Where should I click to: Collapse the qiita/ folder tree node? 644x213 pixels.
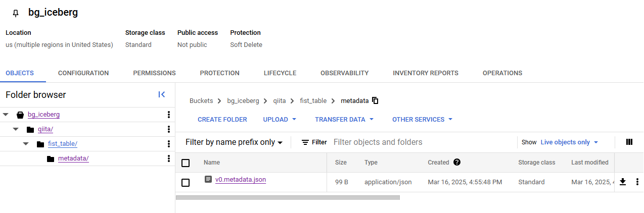click(x=16, y=129)
